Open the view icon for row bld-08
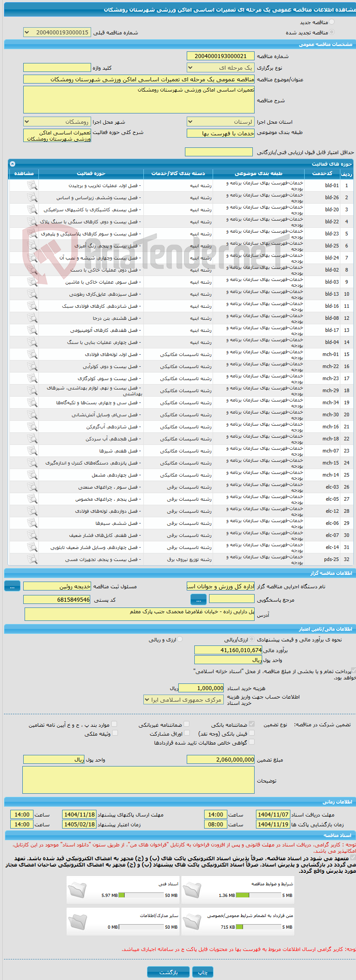 [32, 318]
